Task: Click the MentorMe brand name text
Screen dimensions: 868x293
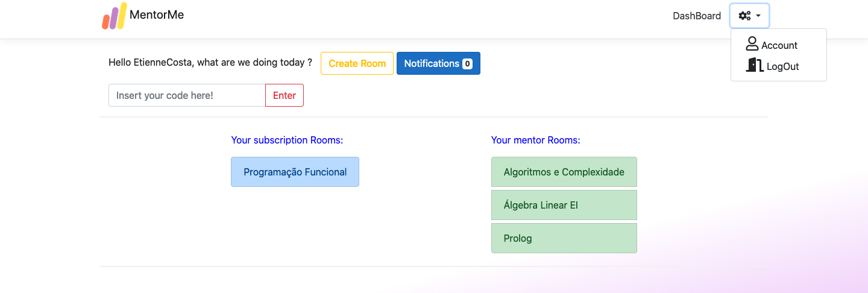Action: click(157, 15)
